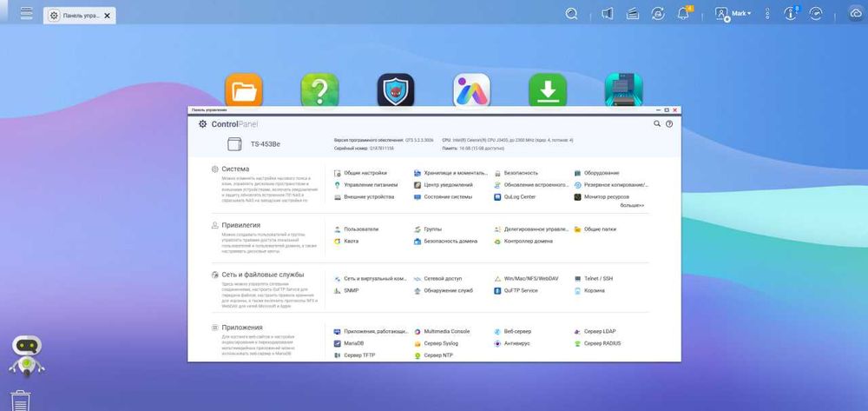
Task: Open Обновление встроенного ПО
Action: click(531, 185)
